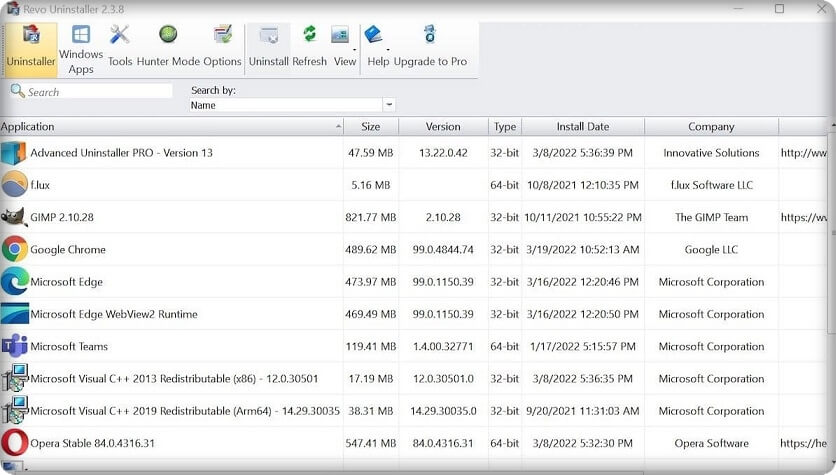Click install date "10/8/2021 12:10:35 PM"
The height and width of the screenshot is (475, 836).
pyautogui.click(x=583, y=185)
